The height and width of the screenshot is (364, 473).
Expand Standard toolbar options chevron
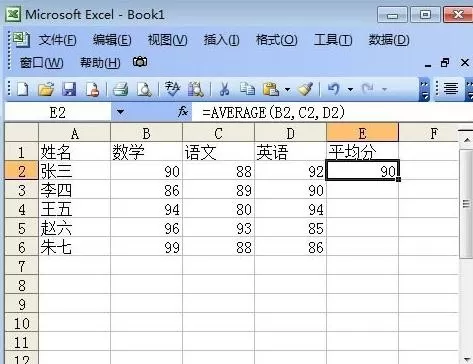click(x=424, y=89)
